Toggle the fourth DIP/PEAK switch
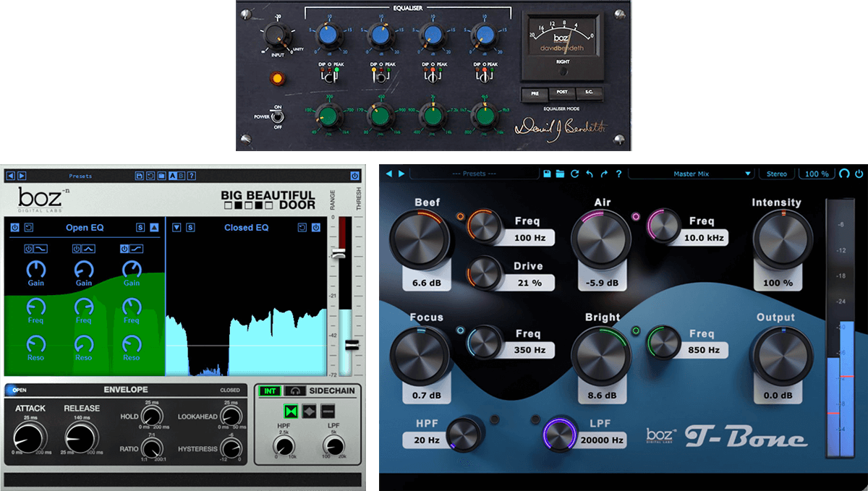Viewport: 868px width, 491px height. click(484, 77)
